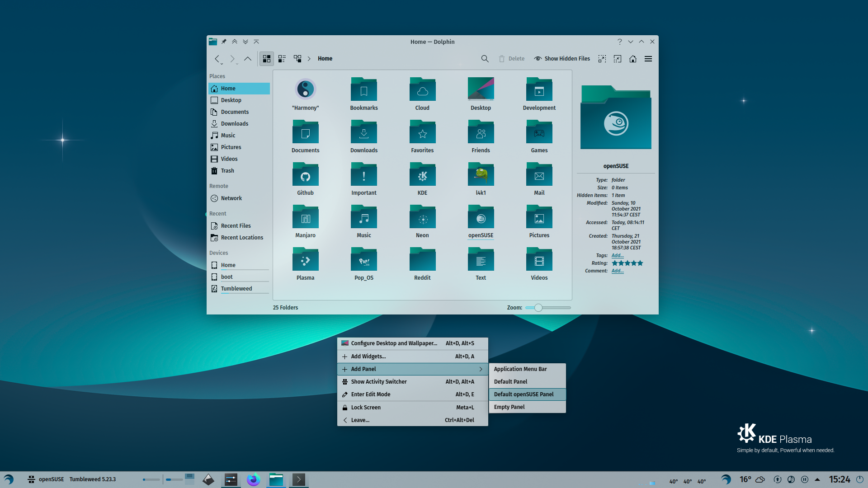The height and width of the screenshot is (488, 868).
Task: Click the Home icon in the toolbar
Action: pos(633,59)
